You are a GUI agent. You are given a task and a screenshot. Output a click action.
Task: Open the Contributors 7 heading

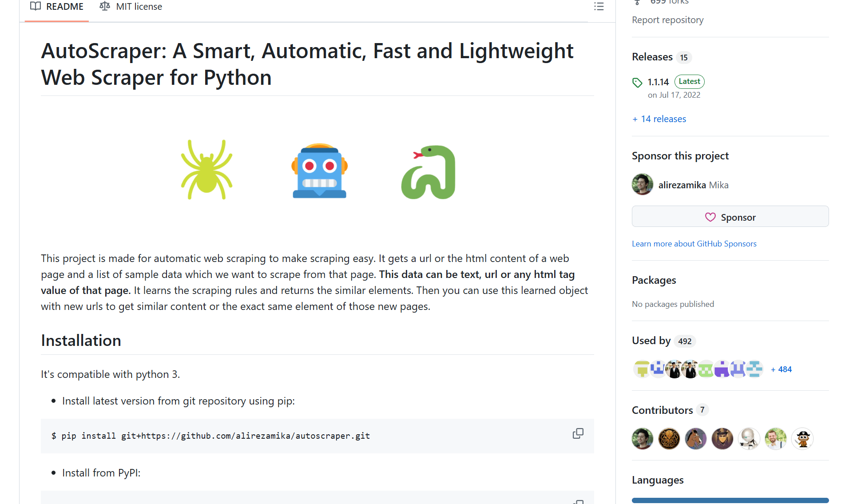pos(670,410)
